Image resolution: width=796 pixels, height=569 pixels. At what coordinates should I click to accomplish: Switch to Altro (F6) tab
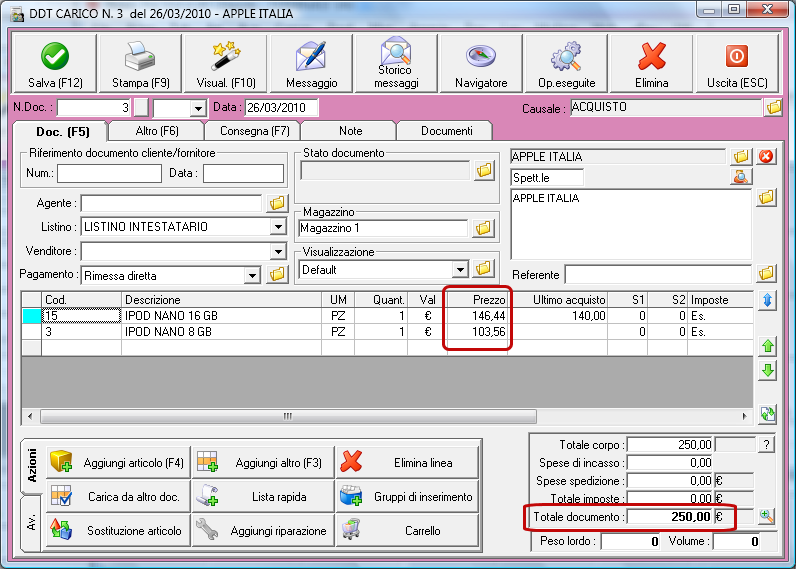pos(157,131)
